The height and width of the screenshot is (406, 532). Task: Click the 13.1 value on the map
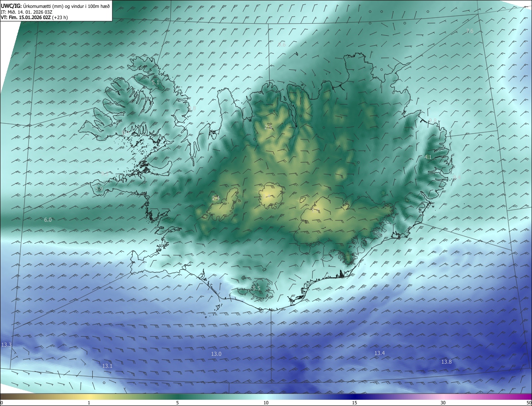tap(107, 366)
